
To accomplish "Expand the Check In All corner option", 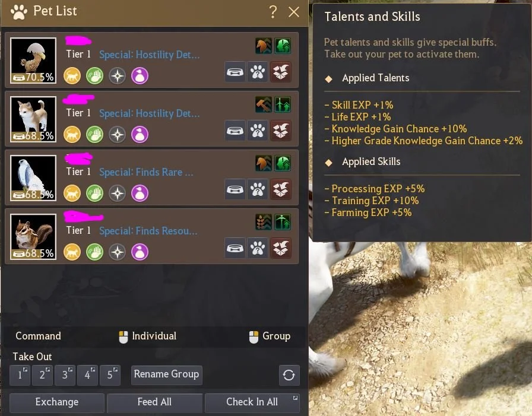I will tap(295, 398).
